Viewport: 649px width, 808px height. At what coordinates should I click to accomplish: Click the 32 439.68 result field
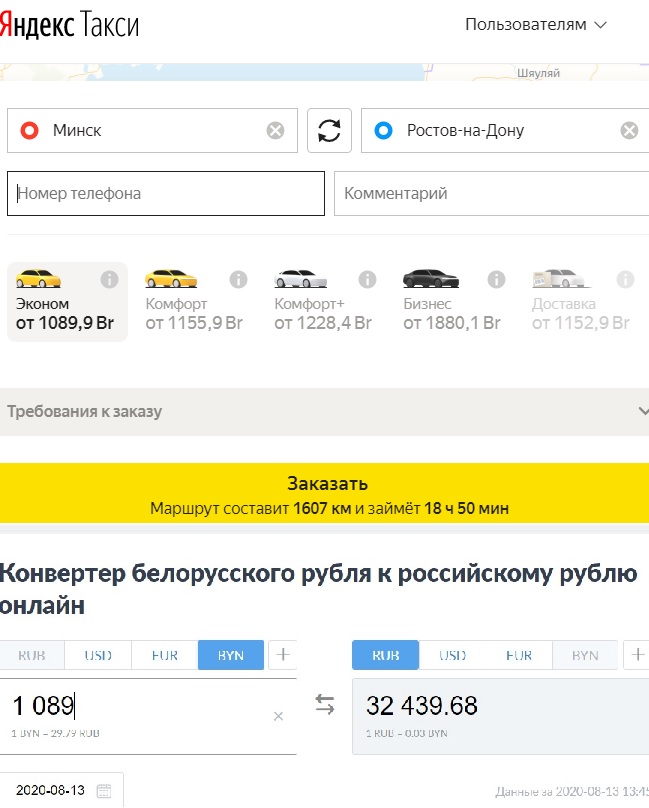(501, 716)
